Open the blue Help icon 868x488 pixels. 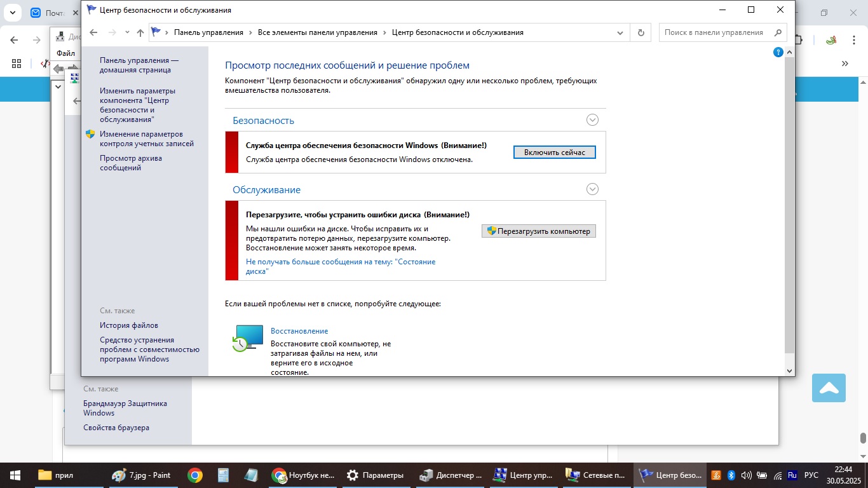tap(778, 52)
